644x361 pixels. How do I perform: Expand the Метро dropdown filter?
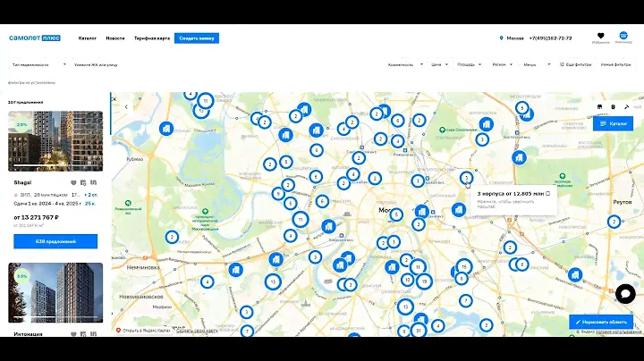535,64
